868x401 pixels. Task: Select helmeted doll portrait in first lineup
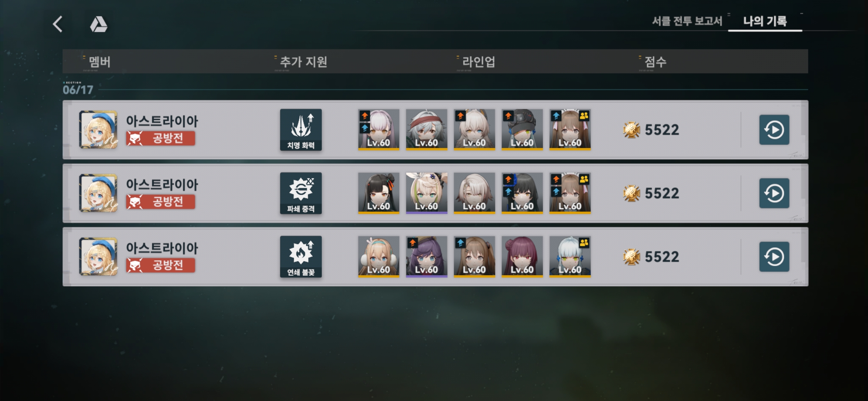coord(522,130)
